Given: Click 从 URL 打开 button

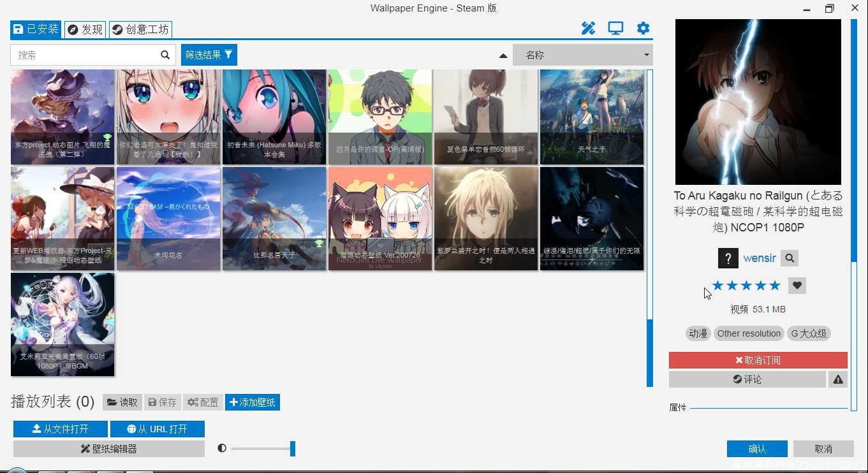Looking at the screenshot, I should click(x=158, y=429).
